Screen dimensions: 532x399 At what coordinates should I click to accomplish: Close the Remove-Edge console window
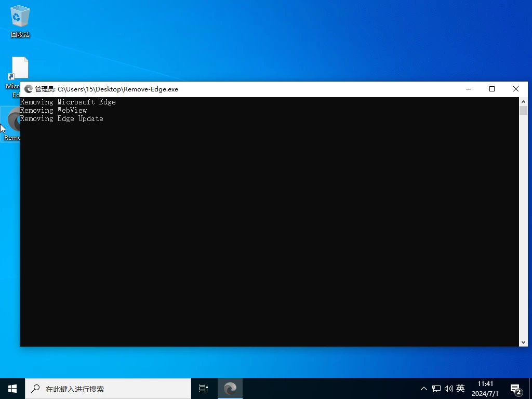[x=516, y=89]
